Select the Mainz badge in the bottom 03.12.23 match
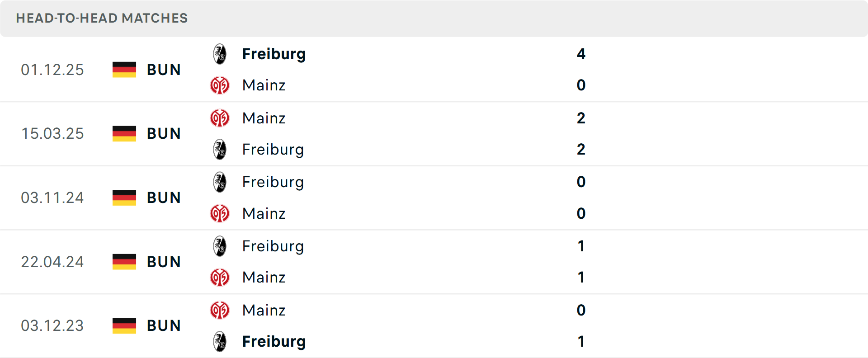The image size is (868, 358). point(220,311)
